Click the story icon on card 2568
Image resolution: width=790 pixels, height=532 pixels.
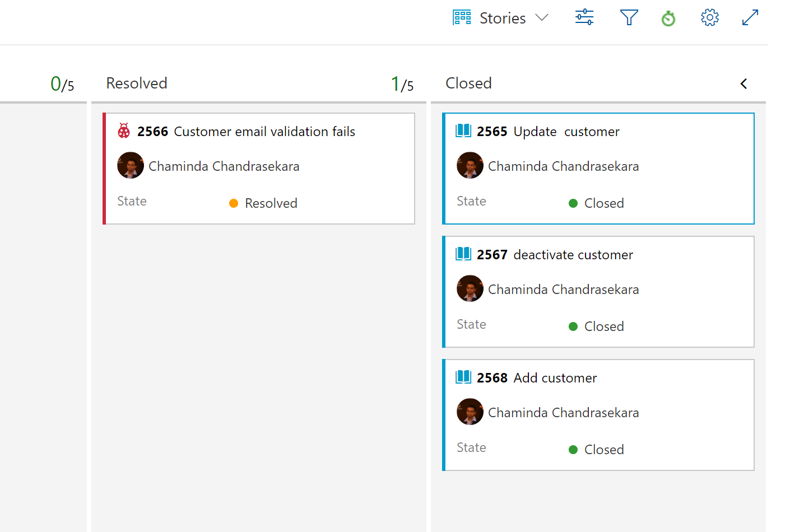pos(464,377)
